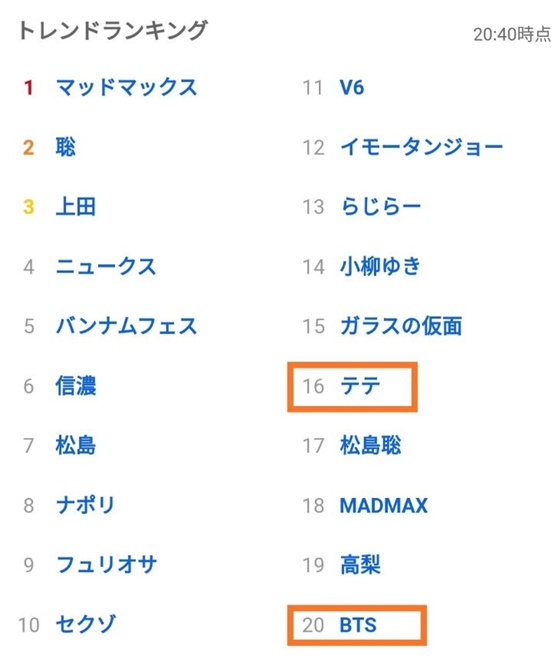Open the マッドマックス trend at rank 1
This screenshot has height=661, width=560.
tap(127, 88)
